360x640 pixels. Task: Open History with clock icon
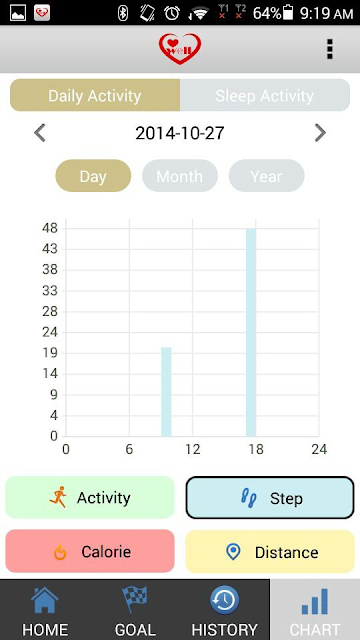224,600
